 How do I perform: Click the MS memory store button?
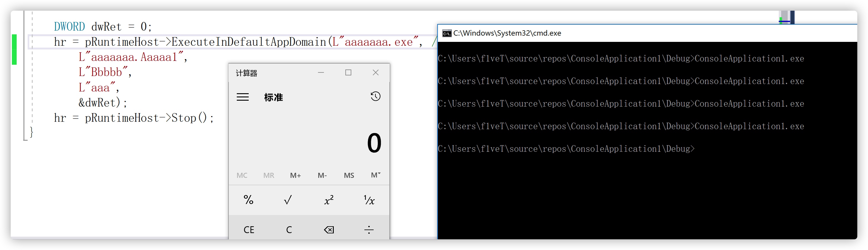click(349, 175)
